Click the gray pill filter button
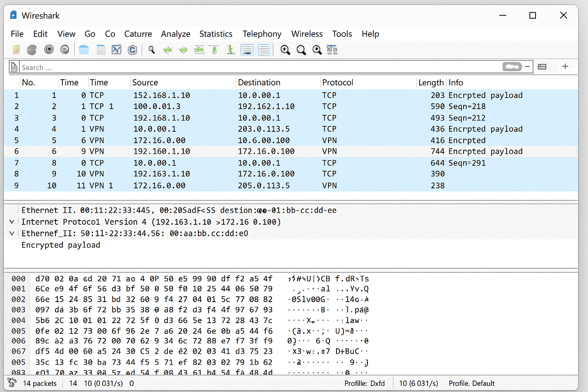Viewport: 588px width, 392px height. tap(512, 67)
